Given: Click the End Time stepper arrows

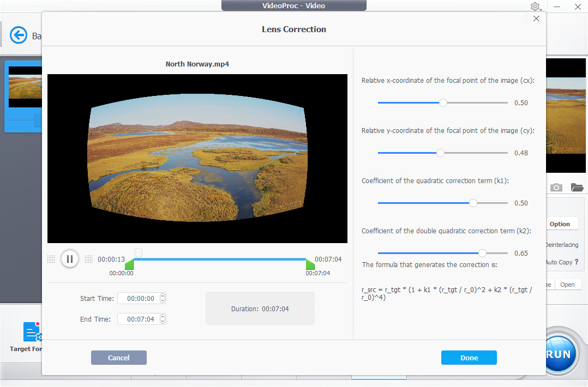Looking at the screenshot, I should pyautogui.click(x=163, y=319).
